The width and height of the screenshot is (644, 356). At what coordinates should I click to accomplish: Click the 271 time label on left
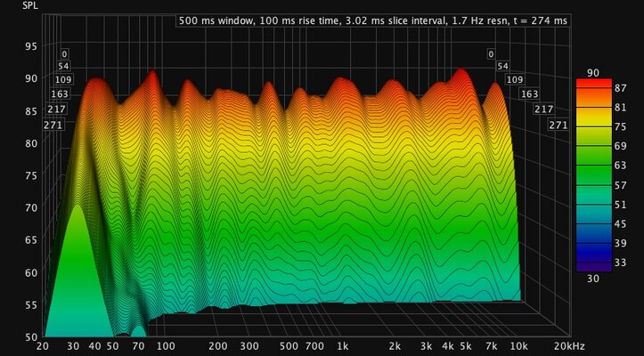53,125
